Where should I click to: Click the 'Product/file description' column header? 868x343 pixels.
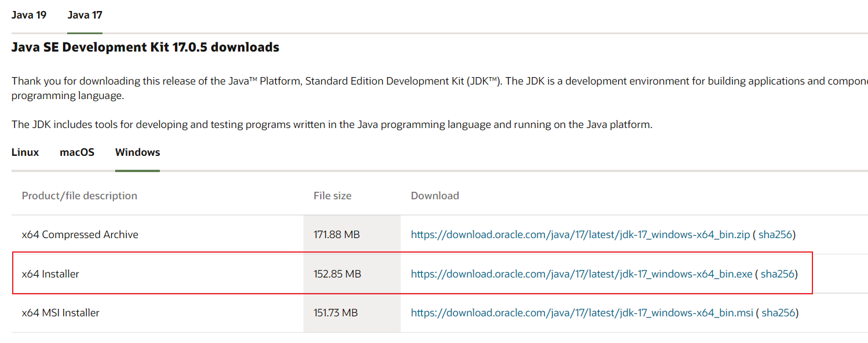coord(79,196)
